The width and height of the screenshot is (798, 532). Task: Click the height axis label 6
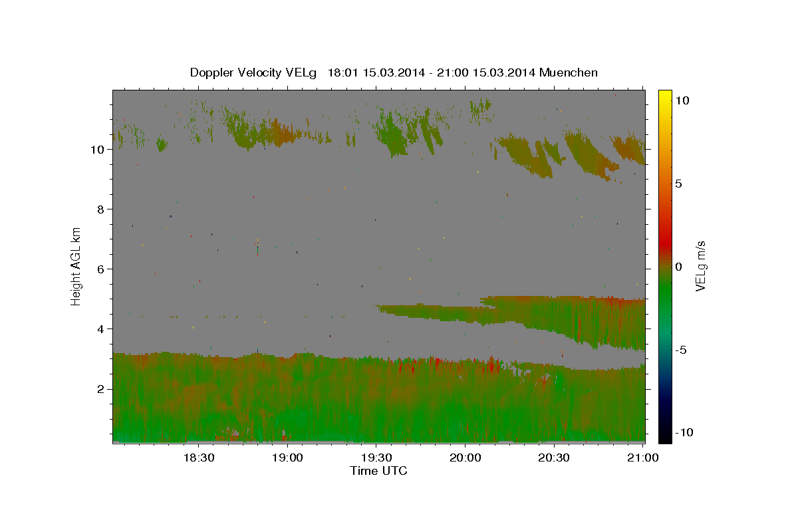pos(102,269)
